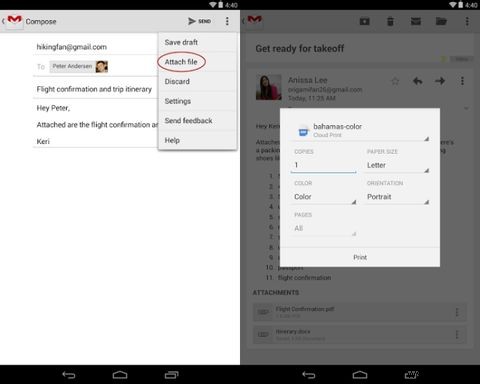The height and width of the screenshot is (384, 480).
Task: Tap the Send button in Compose
Action: click(200, 21)
